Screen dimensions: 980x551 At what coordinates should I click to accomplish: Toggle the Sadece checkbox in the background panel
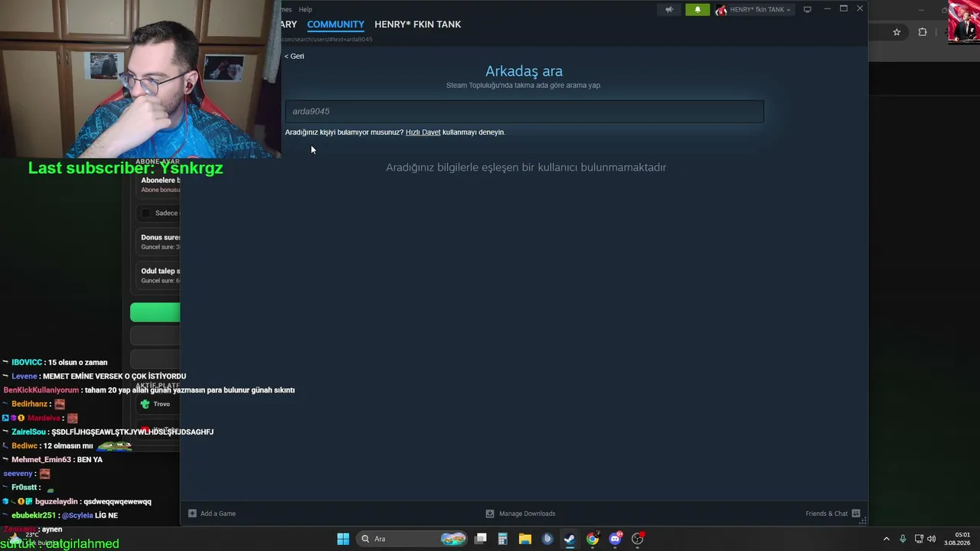146,213
